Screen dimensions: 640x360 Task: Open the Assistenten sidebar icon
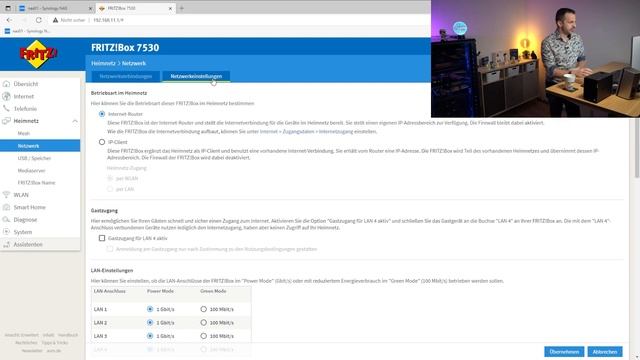point(6,244)
